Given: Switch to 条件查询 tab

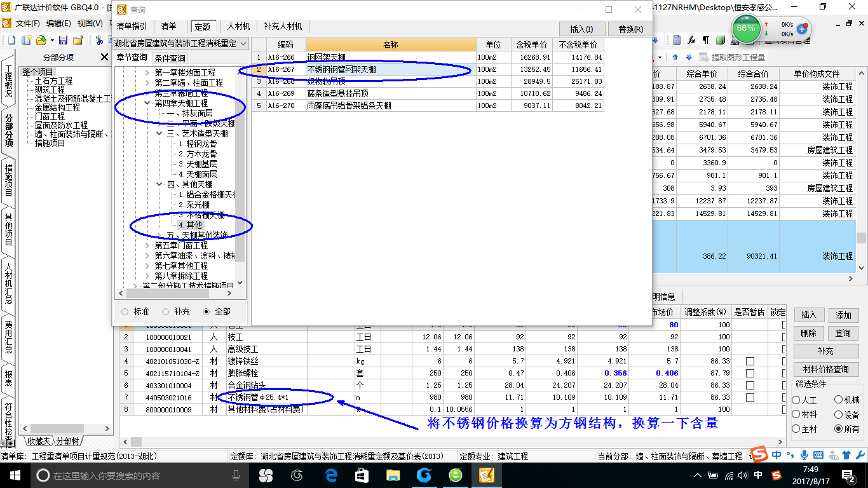Looking at the screenshot, I should (x=170, y=58).
